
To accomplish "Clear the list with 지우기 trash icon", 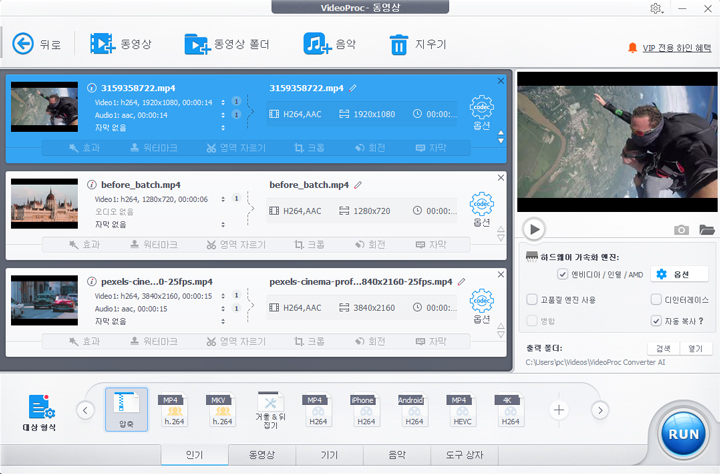I will point(399,45).
